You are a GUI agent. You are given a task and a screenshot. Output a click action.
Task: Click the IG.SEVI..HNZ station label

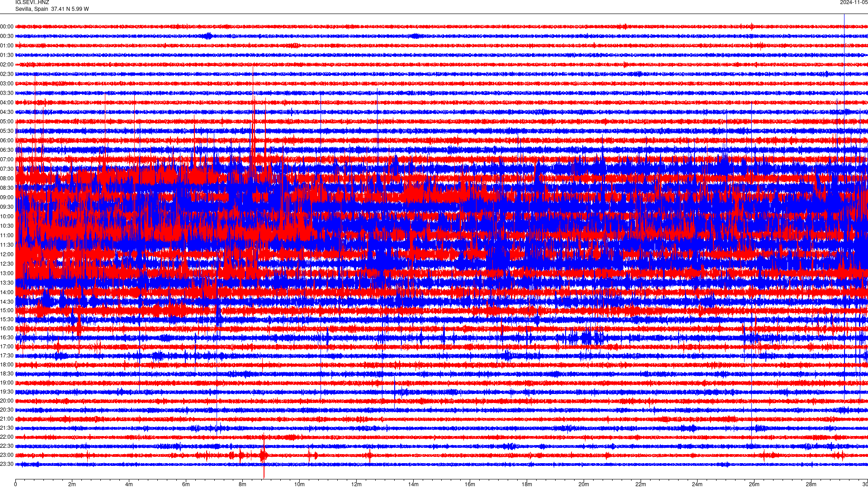coord(32,2)
